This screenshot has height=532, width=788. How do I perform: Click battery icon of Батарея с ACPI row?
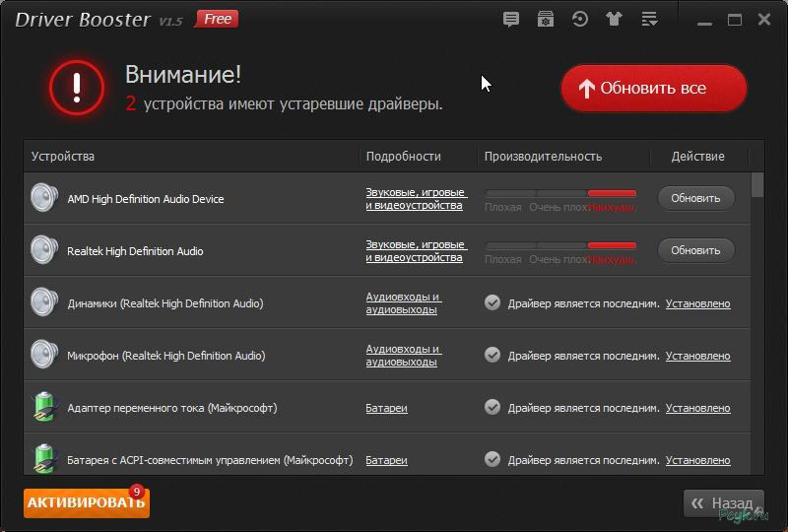45,458
